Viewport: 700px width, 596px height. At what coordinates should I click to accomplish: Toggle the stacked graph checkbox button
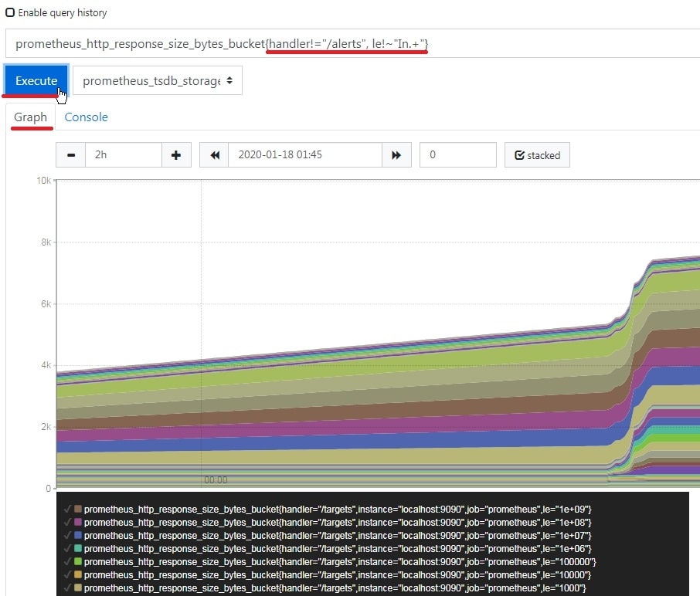coord(537,155)
